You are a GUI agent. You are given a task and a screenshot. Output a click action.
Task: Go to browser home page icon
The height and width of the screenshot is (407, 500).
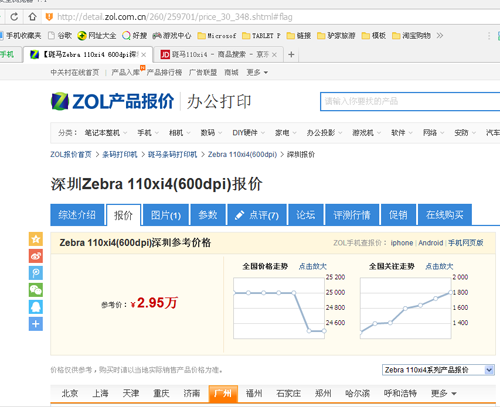pos(32,17)
